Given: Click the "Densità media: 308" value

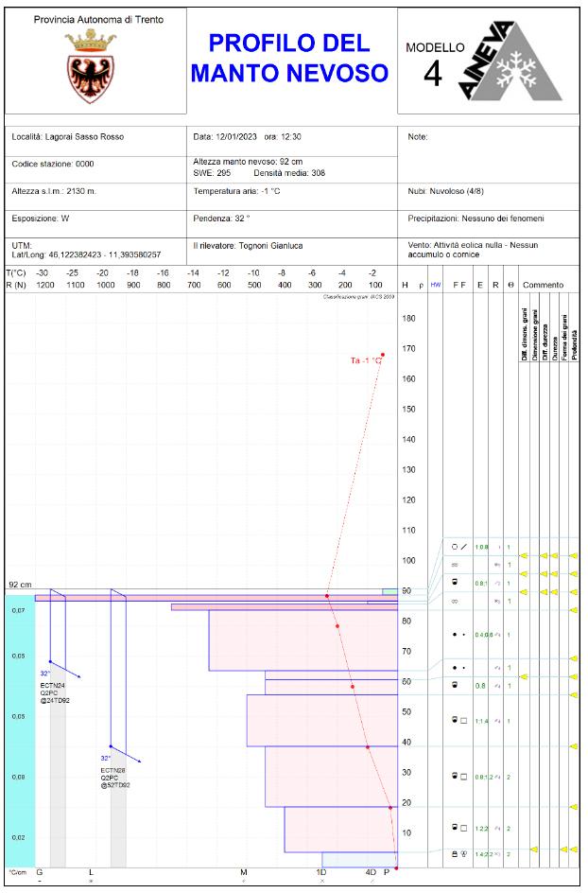Looking at the screenshot, I should point(289,173).
